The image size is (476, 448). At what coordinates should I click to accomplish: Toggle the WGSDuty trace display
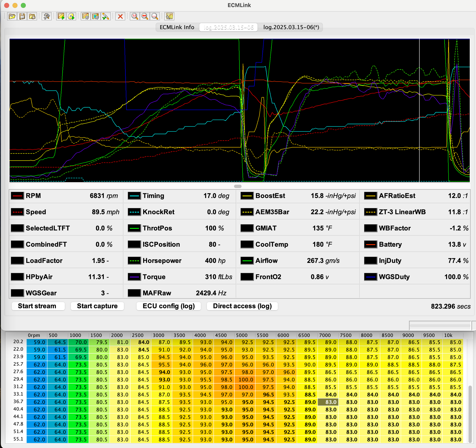pos(370,277)
